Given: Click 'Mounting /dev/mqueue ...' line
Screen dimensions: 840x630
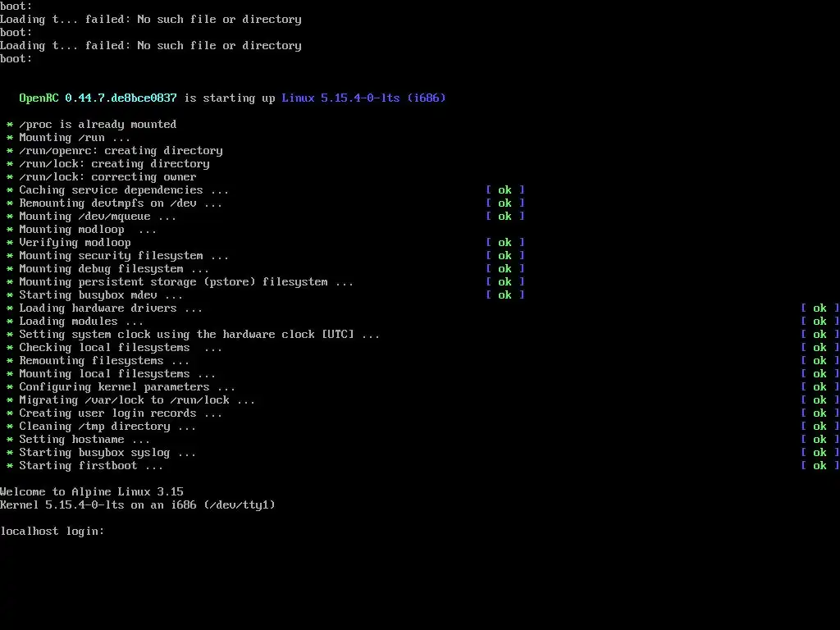Looking at the screenshot, I should pyautogui.click(x=98, y=217).
